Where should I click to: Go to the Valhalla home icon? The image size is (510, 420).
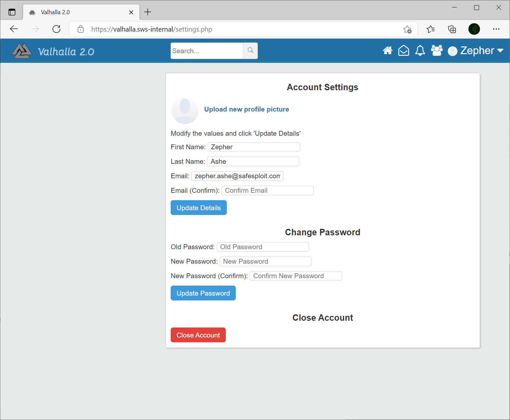point(387,51)
